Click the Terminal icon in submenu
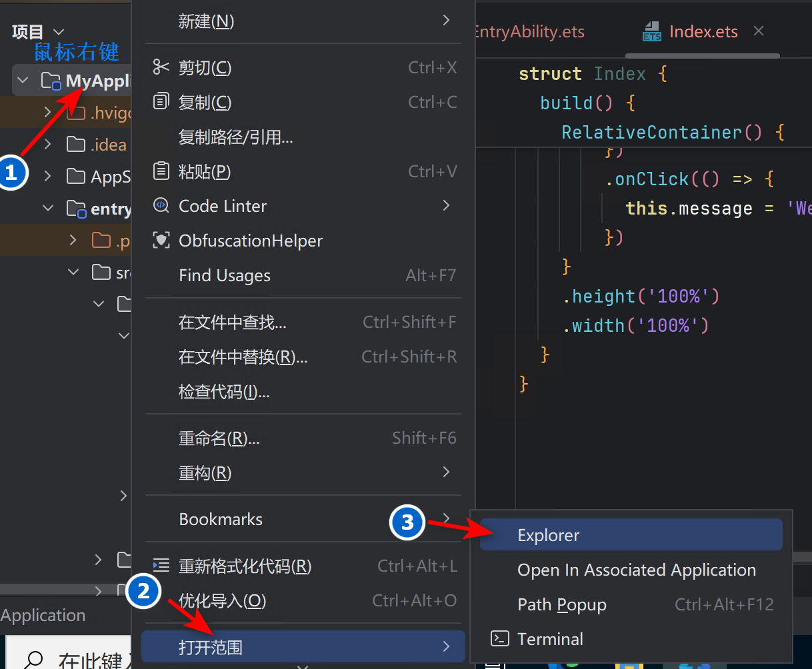The image size is (812, 669). pyautogui.click(x=500, y=639)
